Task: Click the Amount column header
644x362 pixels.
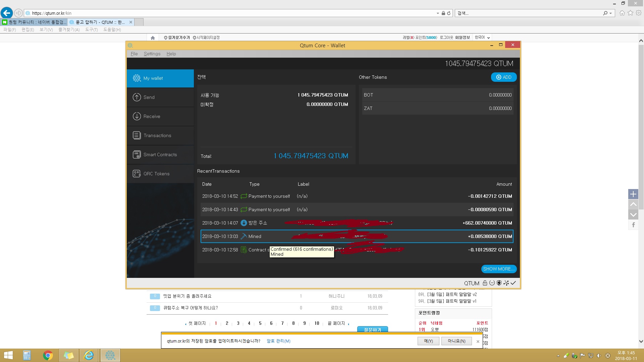Action: point(504,184)
